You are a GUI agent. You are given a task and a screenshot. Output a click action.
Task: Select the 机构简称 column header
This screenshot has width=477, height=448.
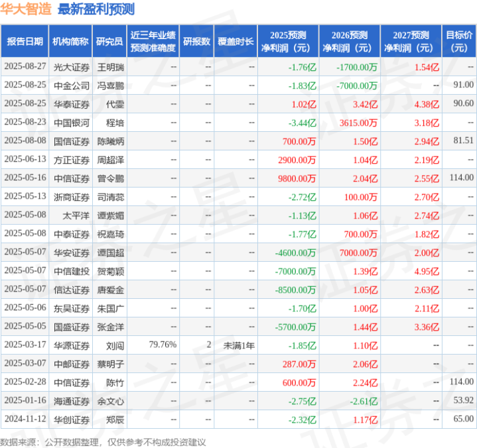click(70, 41)
